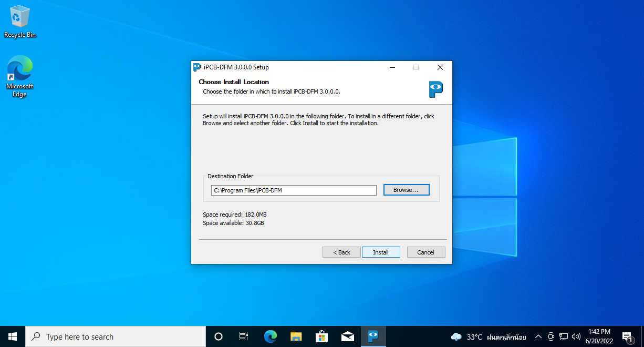
Task: Click Browse to choose another folder
Action: (x=406, y=190)
